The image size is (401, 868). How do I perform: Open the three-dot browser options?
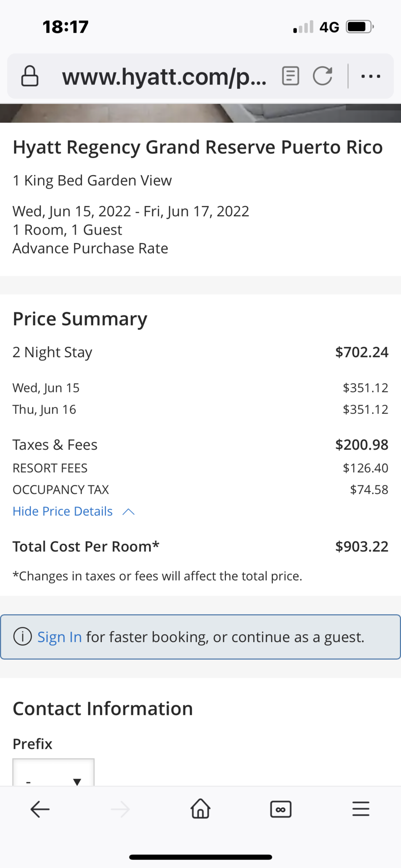tap(371, 76)
